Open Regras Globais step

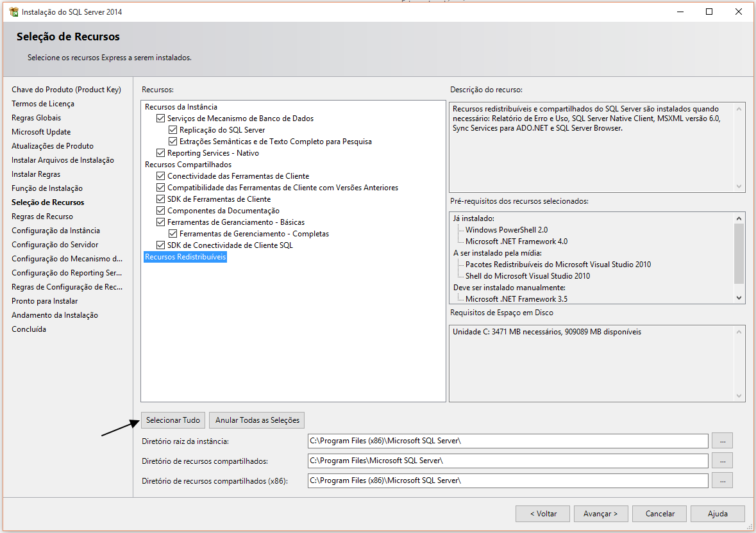pyautogui.click(x=36, y=117)
